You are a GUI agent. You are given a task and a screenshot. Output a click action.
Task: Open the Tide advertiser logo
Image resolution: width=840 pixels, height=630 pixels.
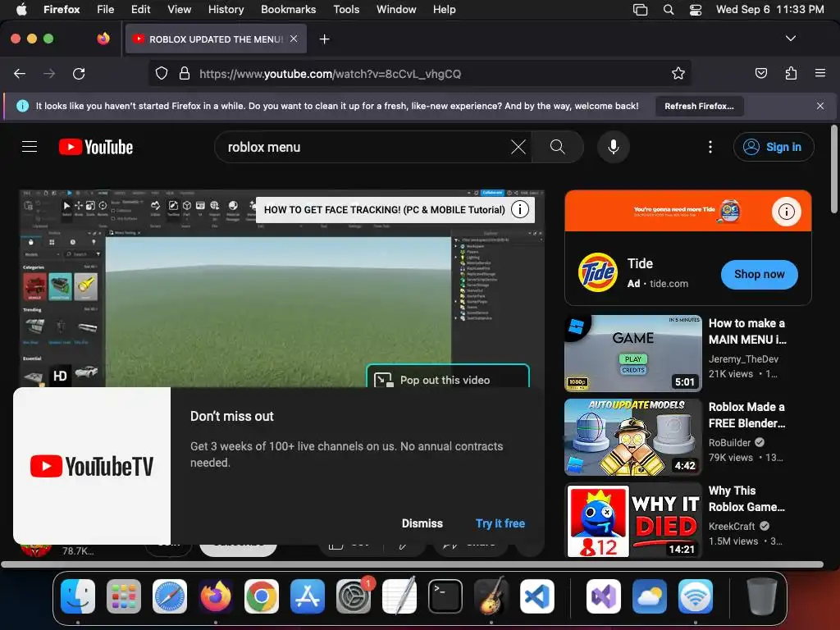tap(598, 272)
